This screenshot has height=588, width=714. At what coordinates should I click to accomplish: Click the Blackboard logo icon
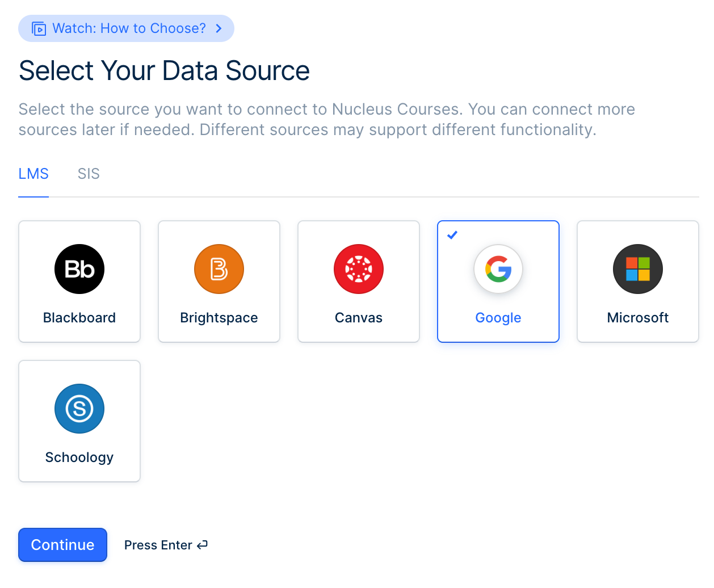click(79, 269)
